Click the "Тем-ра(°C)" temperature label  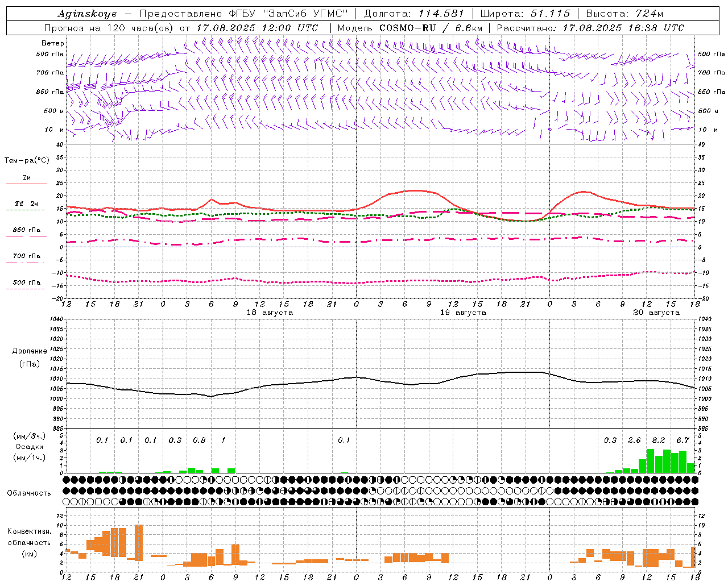pyautogui.click(x=27, y=161)
